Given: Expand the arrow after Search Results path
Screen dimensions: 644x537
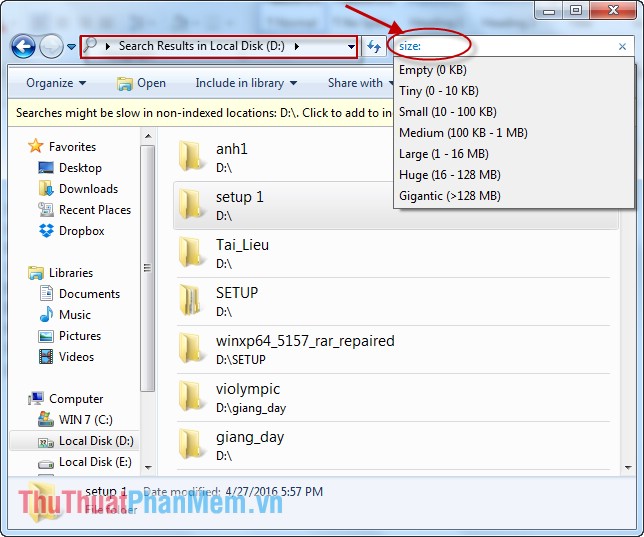Looking at the screenshot, I should click(297, 46).
